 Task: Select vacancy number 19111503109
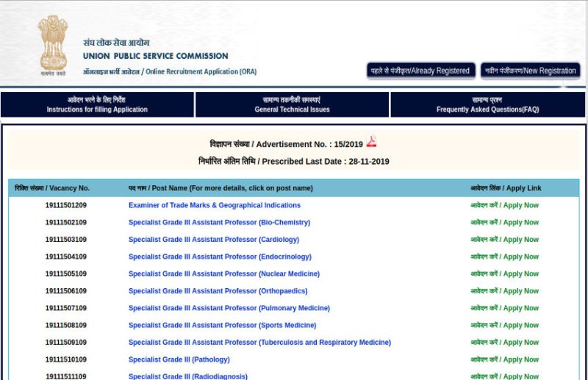(66, 240)
